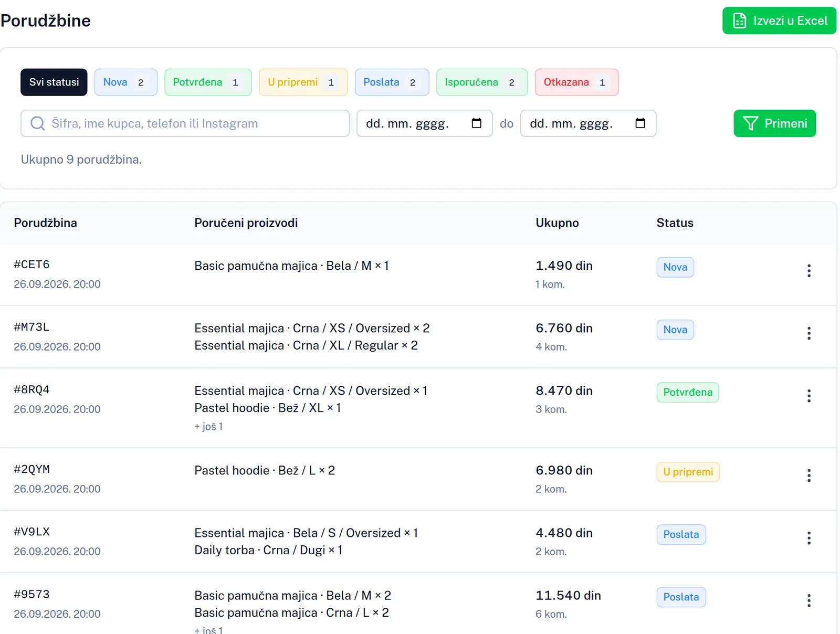Focus the order search input field
Viewport: 840px width, 634px height.
pyautogui.click(x=185, y=123)
